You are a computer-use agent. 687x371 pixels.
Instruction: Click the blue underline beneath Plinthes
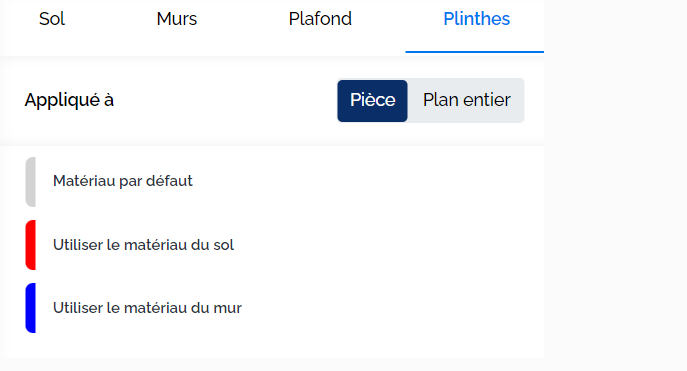click(475, 52)
